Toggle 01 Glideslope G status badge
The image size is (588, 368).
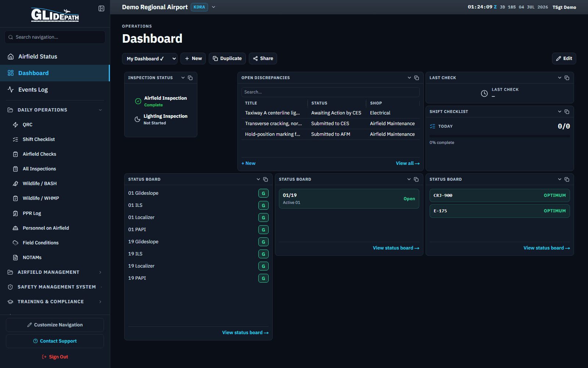[263, 193]
